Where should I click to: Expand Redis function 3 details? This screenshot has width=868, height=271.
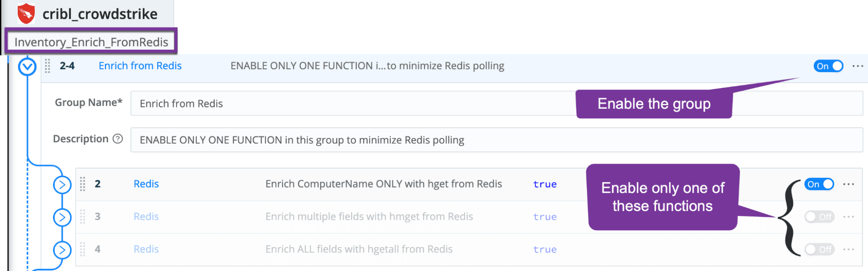click(x=62, y=217)
